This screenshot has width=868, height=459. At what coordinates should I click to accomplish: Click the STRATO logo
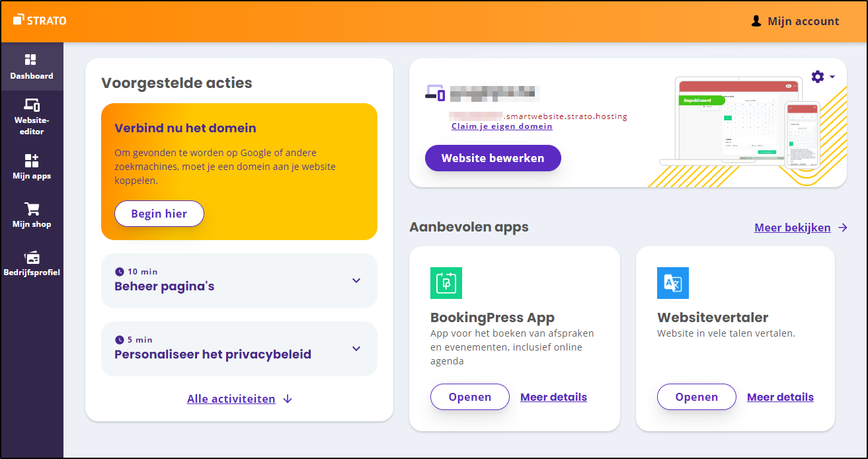tap(40, 21)
